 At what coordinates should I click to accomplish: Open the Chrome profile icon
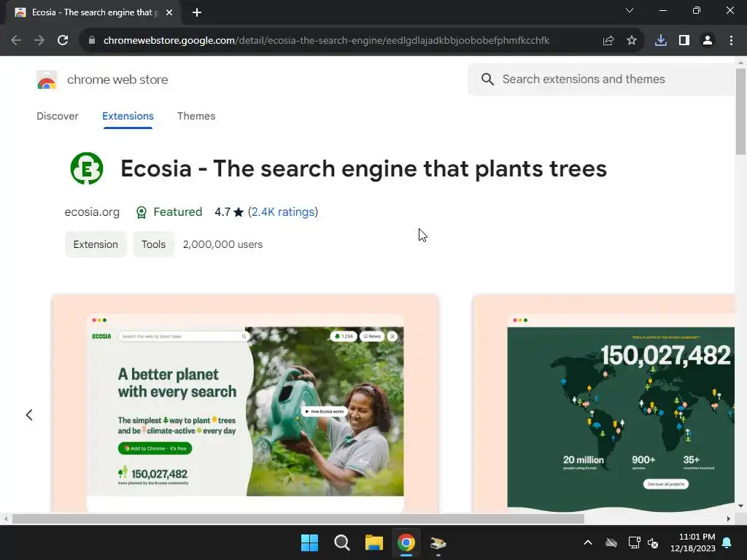[708, 41]
